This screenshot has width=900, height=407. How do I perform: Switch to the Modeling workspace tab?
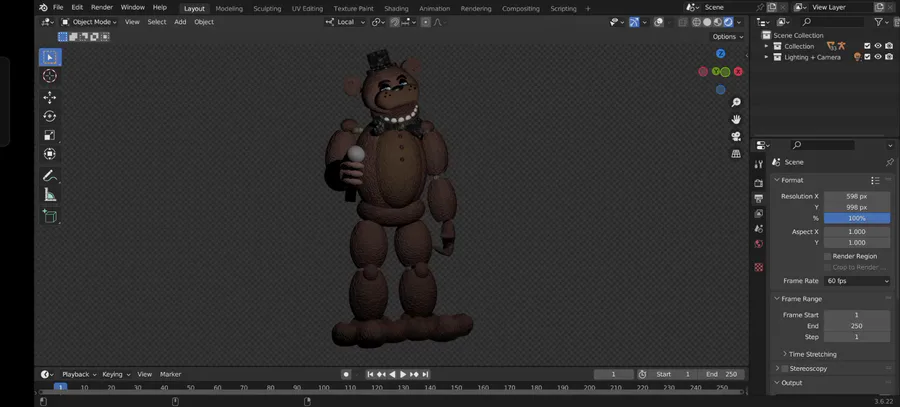pyautogui.click(x=229, y=9)
